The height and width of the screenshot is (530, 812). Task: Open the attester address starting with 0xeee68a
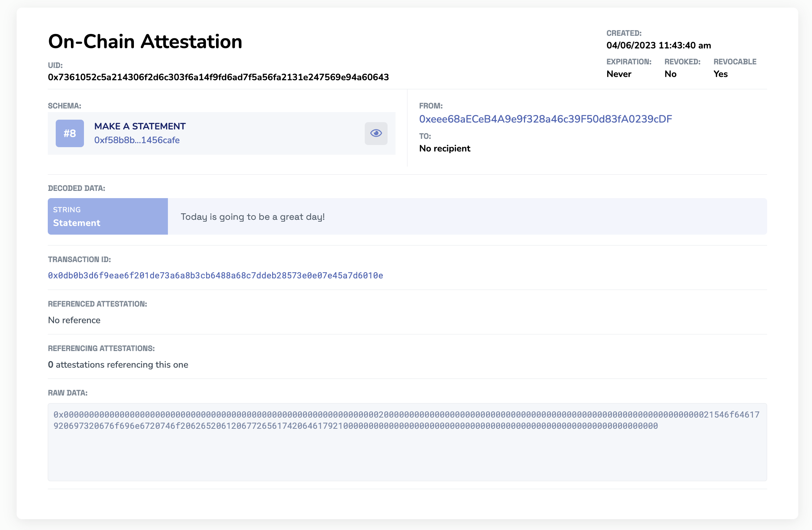(x=545, y=119)
